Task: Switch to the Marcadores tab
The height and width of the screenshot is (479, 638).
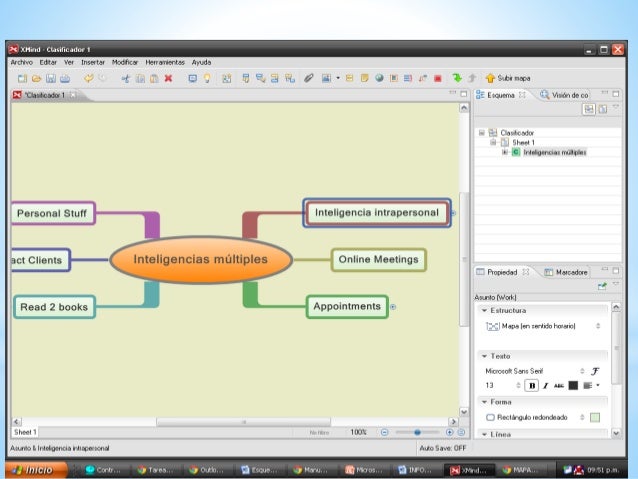Action: click(571, 272)
